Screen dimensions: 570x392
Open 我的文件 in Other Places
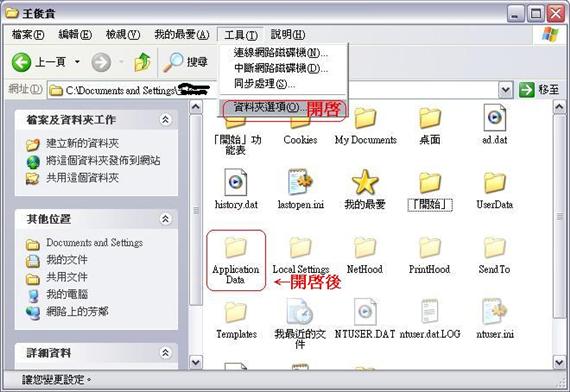coord(67,260)
